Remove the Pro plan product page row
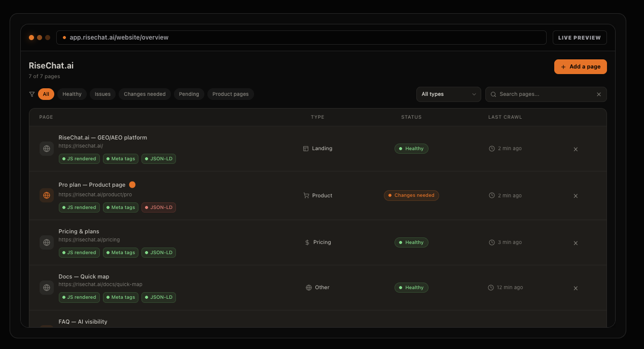644x349 pixels. point(576,196)
